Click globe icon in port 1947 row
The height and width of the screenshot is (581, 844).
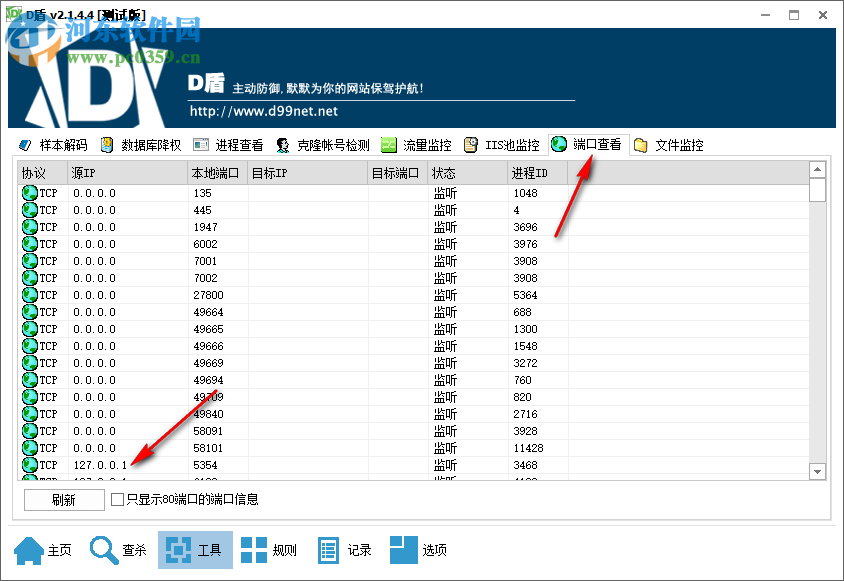(x=30, y=227)
